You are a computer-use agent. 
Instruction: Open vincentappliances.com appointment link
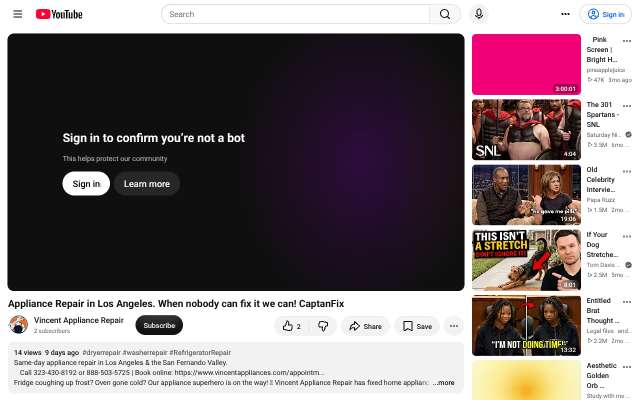(x=249, y=373)
